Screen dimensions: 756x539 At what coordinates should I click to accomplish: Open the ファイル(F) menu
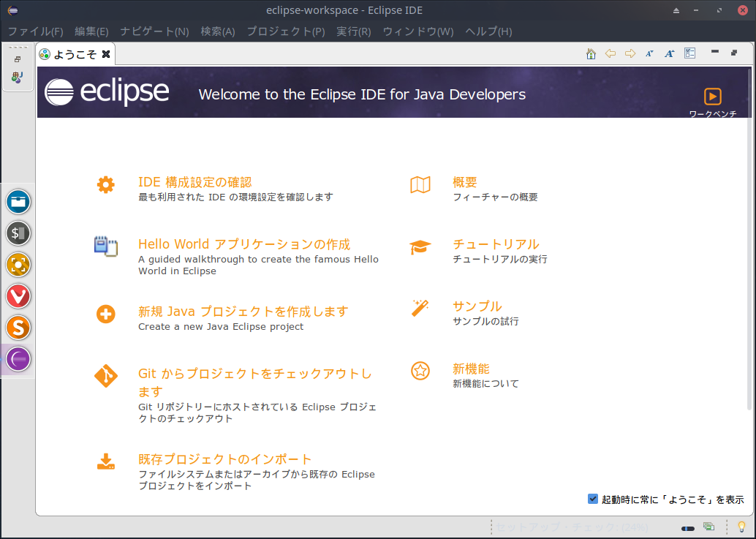click(36, 31)
